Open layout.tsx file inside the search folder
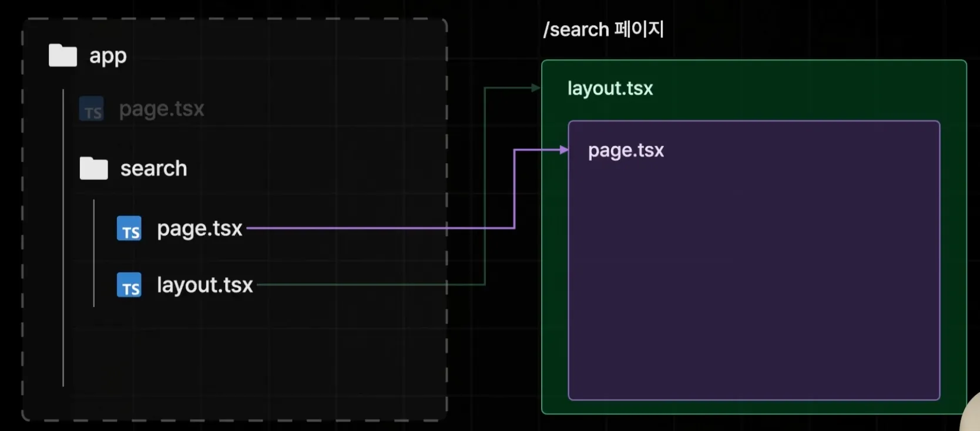 click(204, 285)
